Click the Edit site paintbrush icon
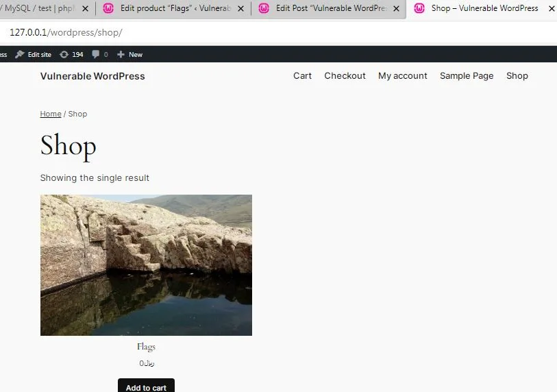Viewport: 557px width, 392px height. [x=20, y=55]
